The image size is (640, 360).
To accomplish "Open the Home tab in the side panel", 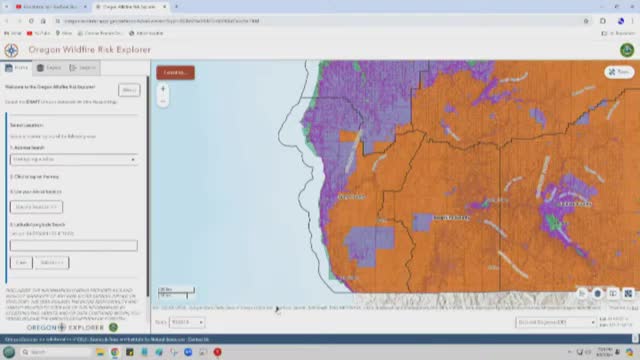I will click(16, 68).
